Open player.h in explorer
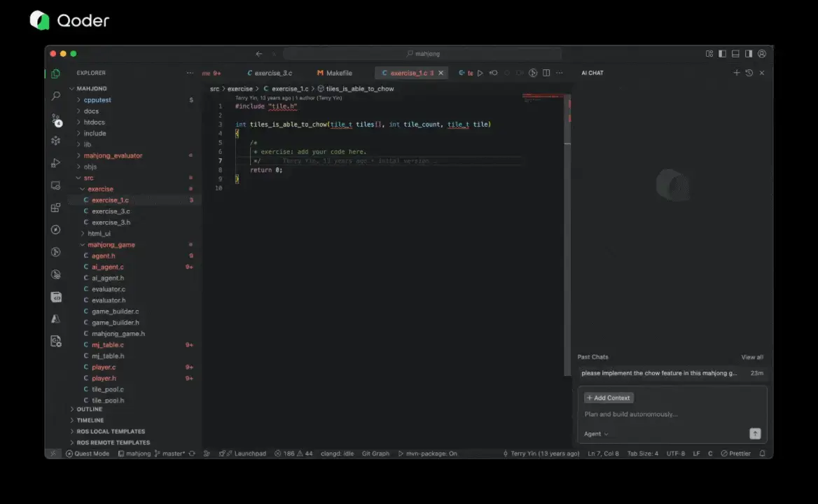This screenshot has height=504, width=818. (x=104, y=379)
